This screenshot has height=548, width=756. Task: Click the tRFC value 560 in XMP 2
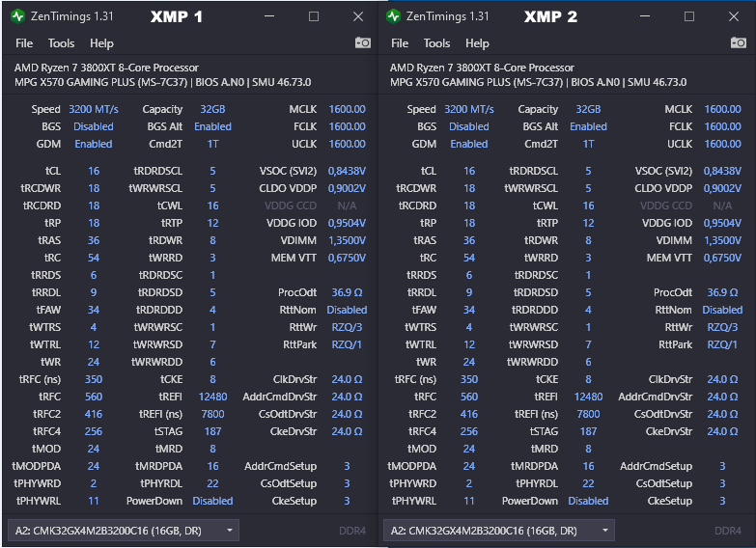click(469, 397)
